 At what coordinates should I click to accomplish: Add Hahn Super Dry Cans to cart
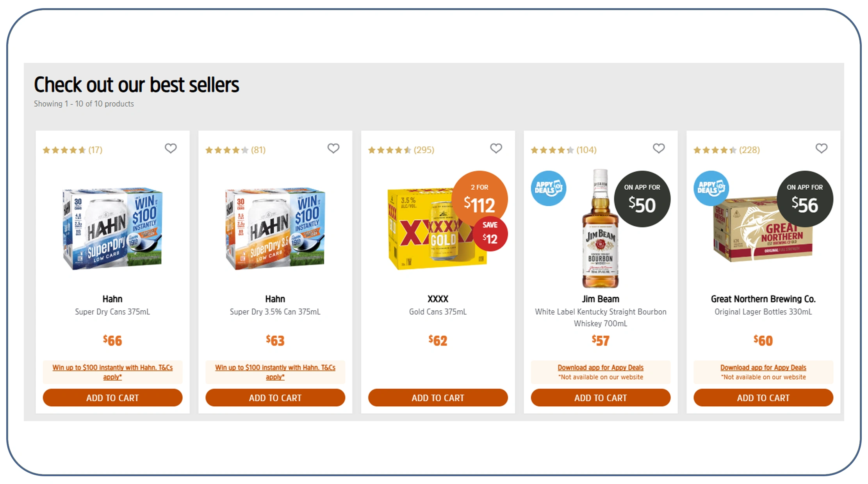(x=112, y=397)
